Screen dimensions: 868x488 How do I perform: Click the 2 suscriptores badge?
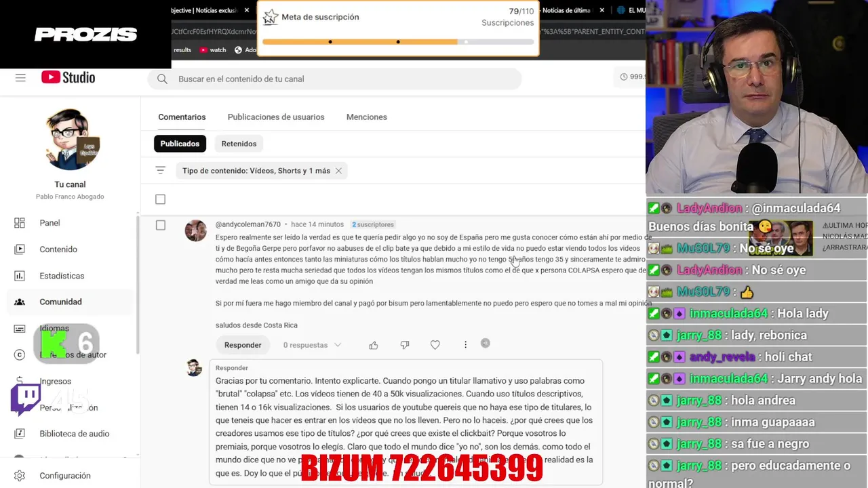[x=372, y=224]
